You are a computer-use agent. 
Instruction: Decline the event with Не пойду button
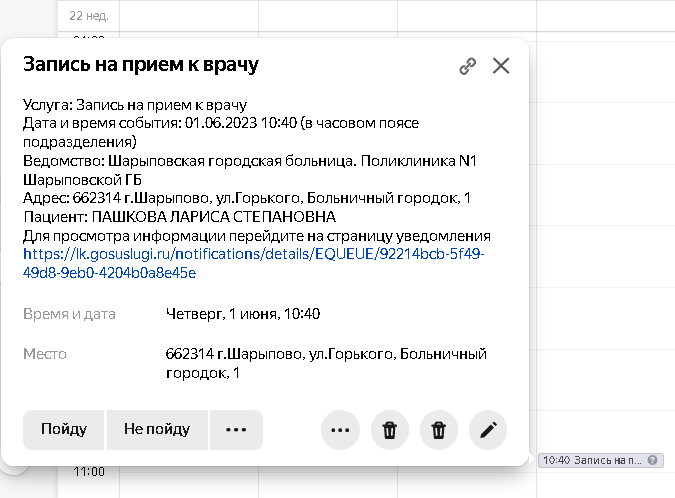(157, 430)
